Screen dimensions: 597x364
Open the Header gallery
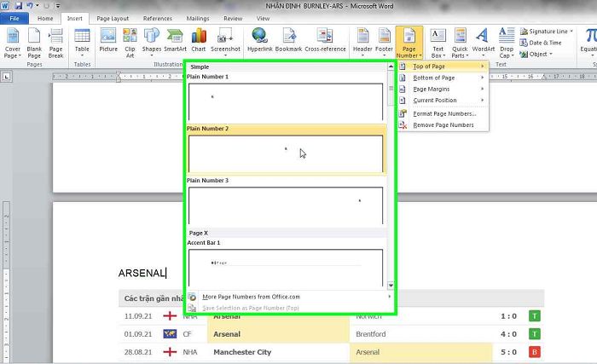[362, 43]
